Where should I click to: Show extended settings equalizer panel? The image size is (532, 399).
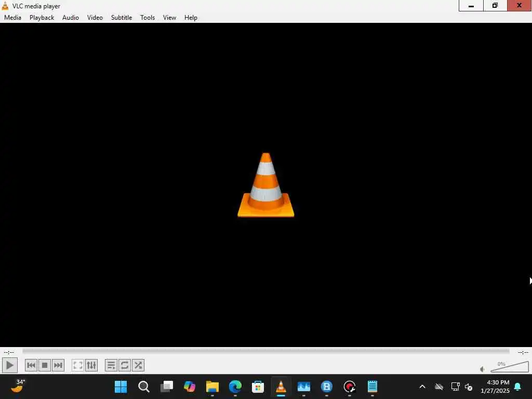point(91,365)
